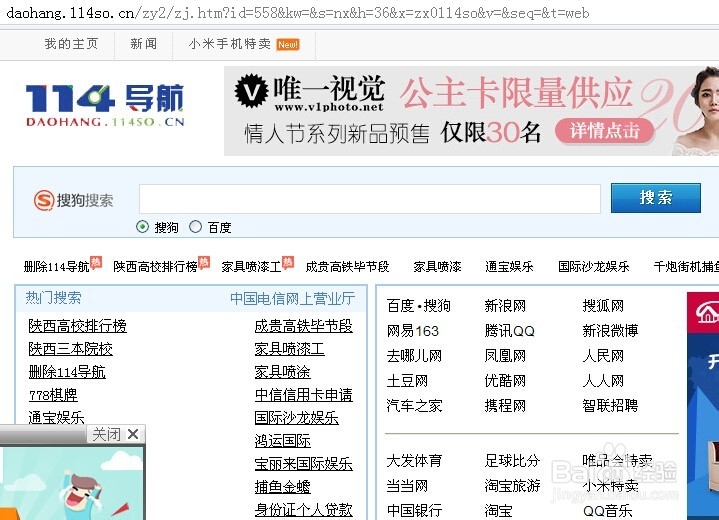Go to 去哪儿网 site link
Screen dimensions: 719x520
[414, 356]
